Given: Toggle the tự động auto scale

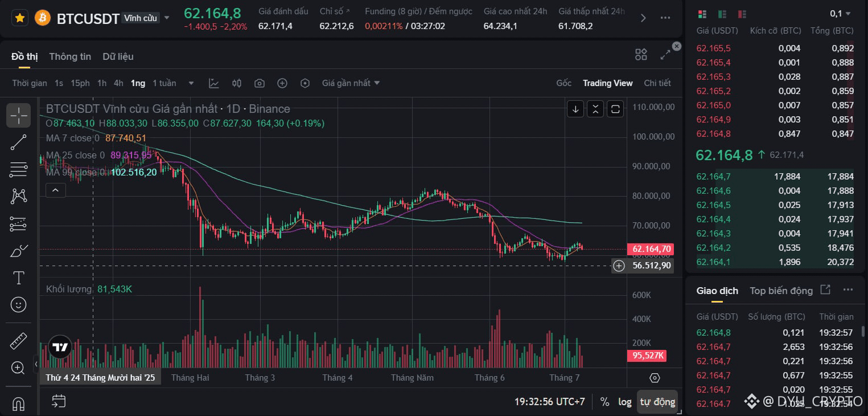Looking at the screenshot, I should click(657, 402).
